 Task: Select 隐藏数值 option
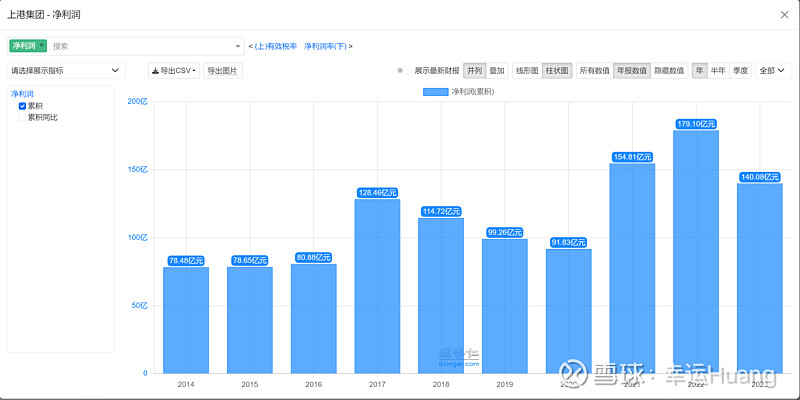tap(669, 71)
